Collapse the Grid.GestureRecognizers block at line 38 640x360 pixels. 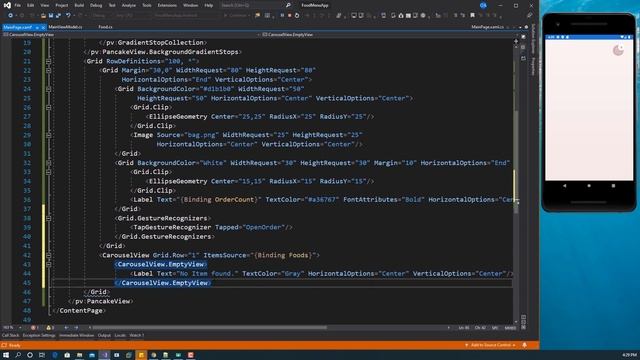pos(48,218)
